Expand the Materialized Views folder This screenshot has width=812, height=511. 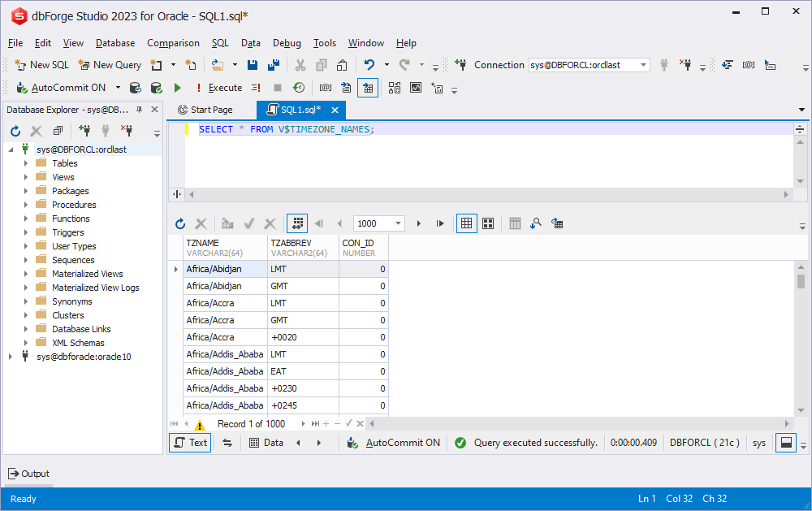[25, 274]
